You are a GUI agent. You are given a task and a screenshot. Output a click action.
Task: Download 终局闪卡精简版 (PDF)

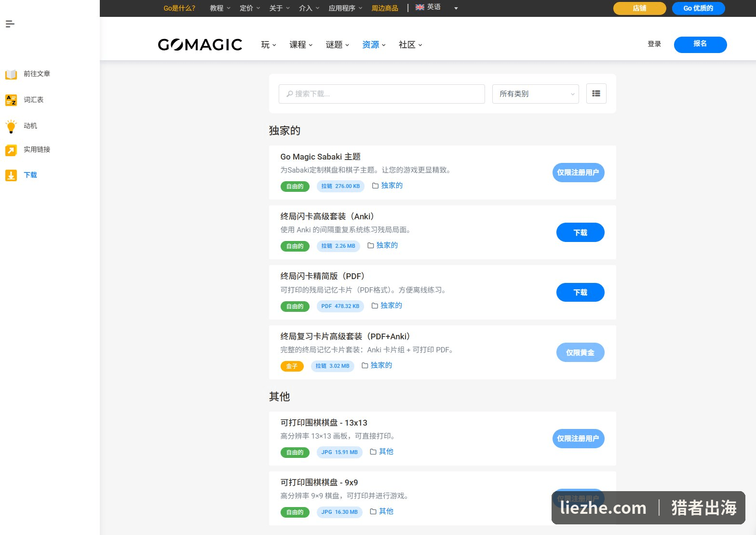[x=580, y=292]
